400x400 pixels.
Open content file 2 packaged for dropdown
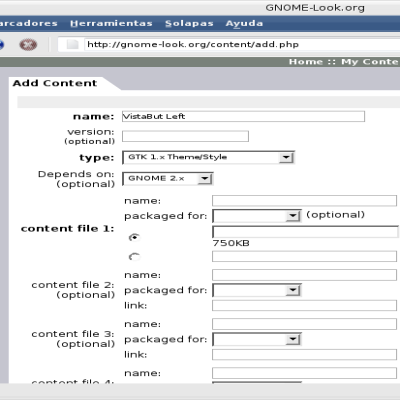click(257, 290)
